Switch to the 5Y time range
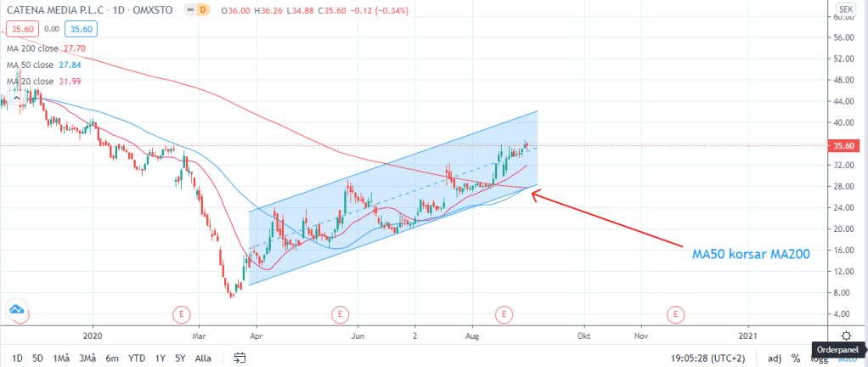The width and height of the screenshot is (868, 367). point(180,359)
